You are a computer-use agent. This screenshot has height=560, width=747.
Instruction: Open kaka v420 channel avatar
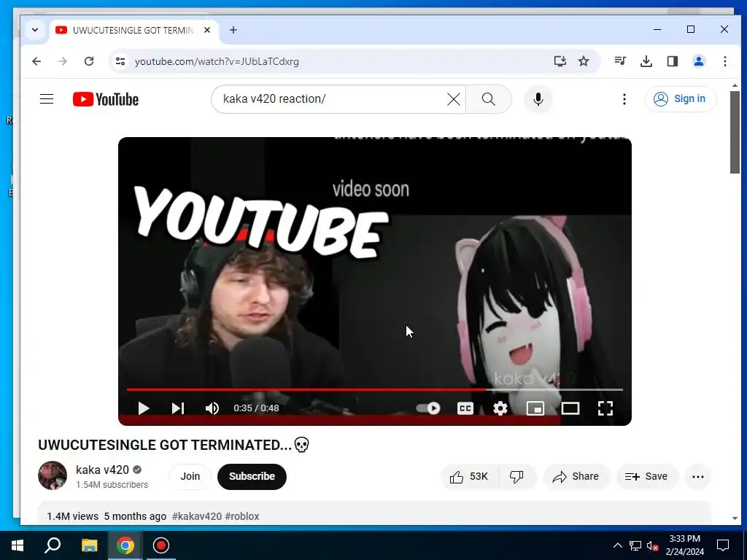tap(53, 475)
